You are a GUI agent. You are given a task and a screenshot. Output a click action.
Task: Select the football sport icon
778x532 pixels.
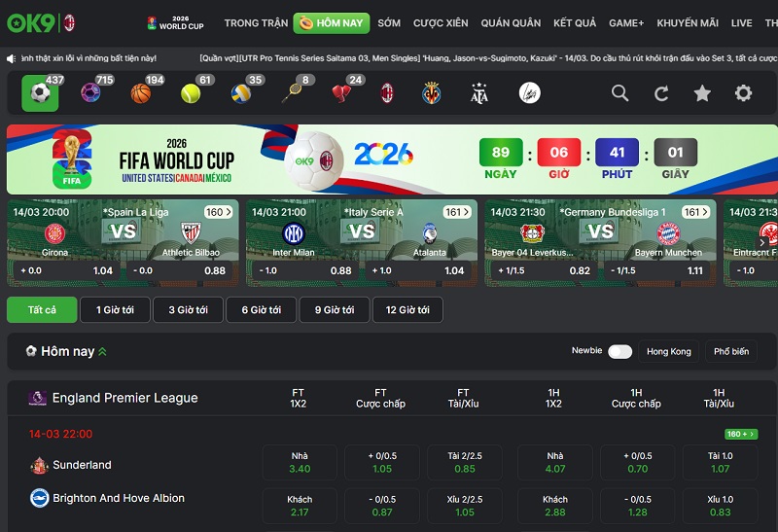click(x=40, y=93)
